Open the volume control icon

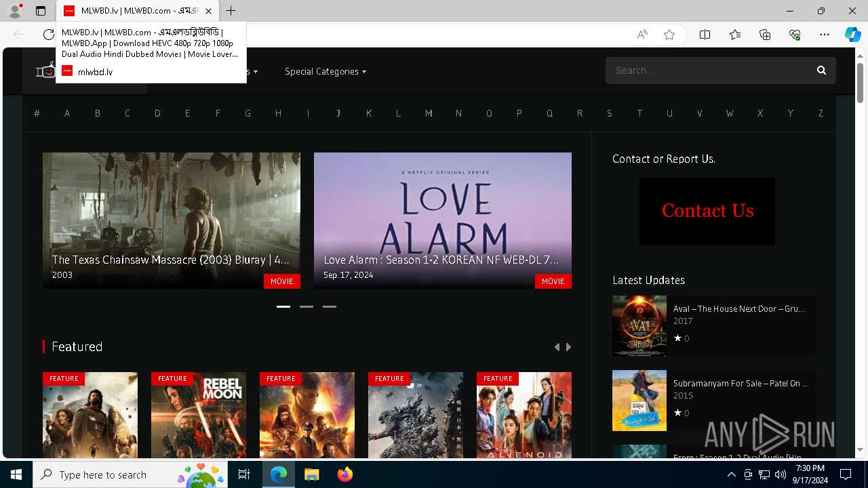[x=781, y=474]
